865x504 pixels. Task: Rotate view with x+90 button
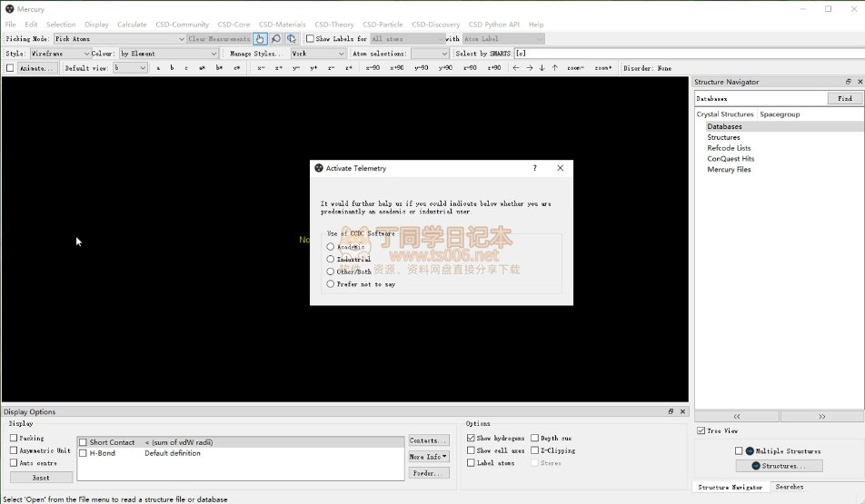[373, 68]
